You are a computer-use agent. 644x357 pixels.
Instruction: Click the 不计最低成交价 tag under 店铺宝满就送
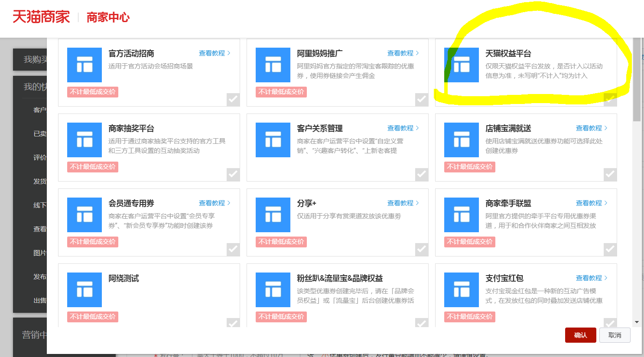click(x=470, y=167)
